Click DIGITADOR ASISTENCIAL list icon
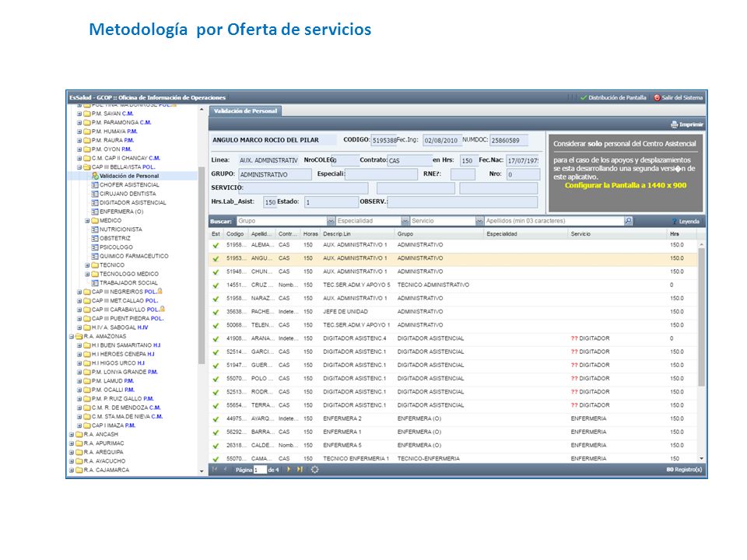This screenshot has height=560, width=747. (95, 202)
